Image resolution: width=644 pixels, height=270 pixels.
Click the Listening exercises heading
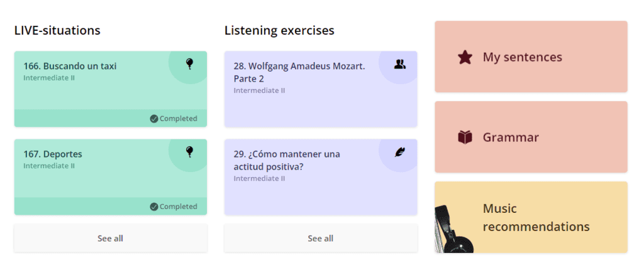click(279, 30)
